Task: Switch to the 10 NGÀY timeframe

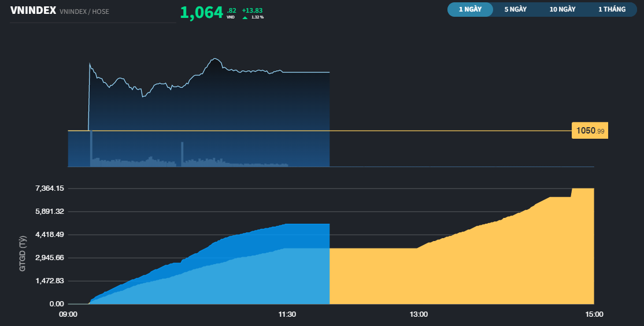Action: coord(562,10)
